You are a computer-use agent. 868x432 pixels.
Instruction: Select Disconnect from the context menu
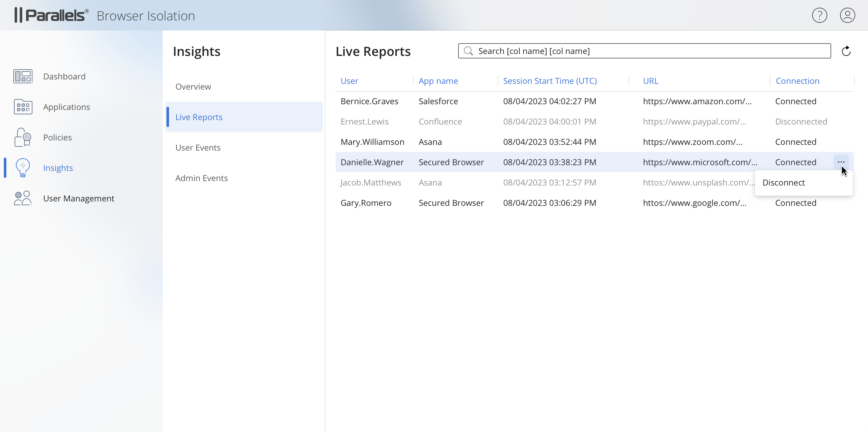pyautogui.click(x=783, y=183)
